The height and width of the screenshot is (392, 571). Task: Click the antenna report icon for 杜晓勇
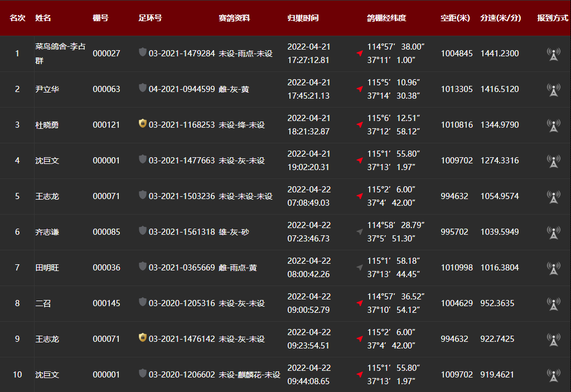click(x=553, y=125)
